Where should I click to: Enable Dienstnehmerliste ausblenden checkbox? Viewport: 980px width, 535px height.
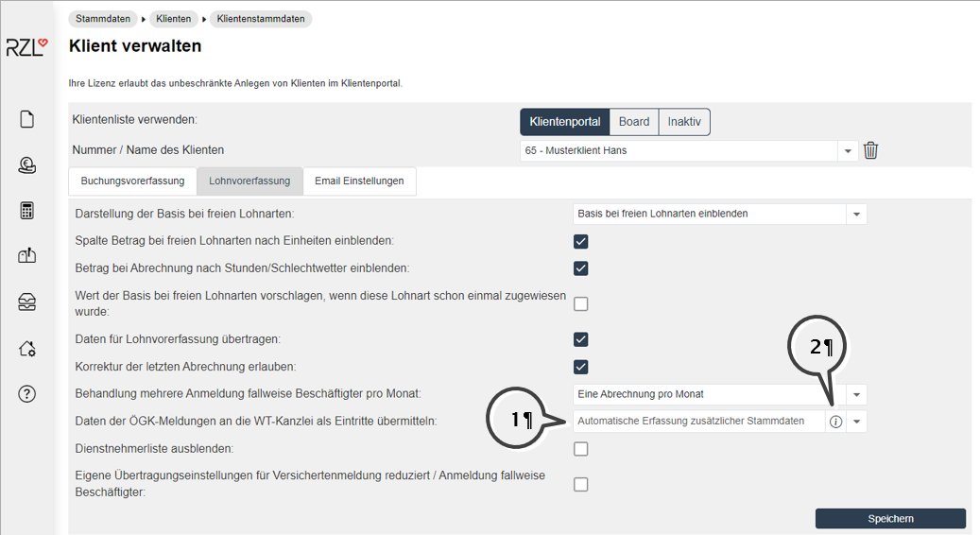[x=581, y=449]
